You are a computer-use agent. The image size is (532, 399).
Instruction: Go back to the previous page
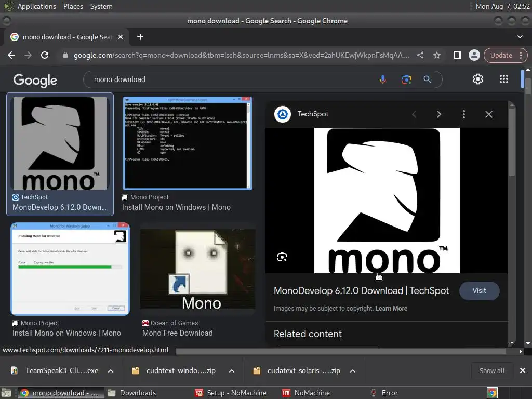pos(11,55)
